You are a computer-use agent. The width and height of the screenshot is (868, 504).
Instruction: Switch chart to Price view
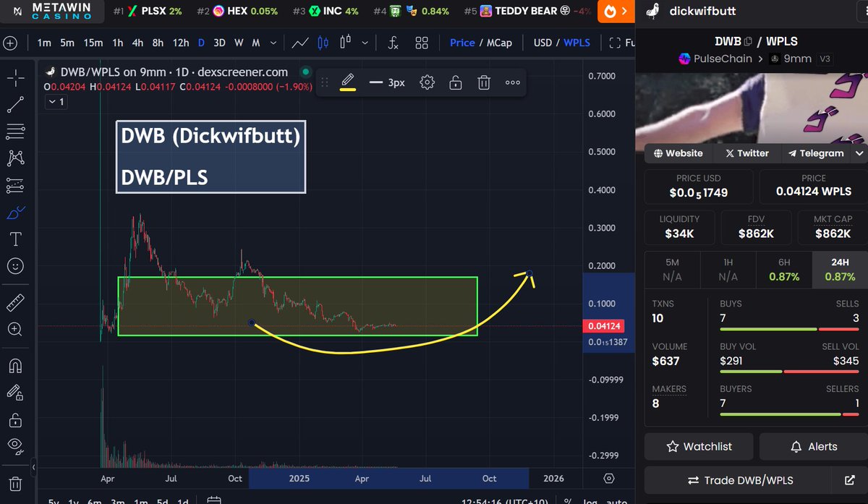(462, 43)
